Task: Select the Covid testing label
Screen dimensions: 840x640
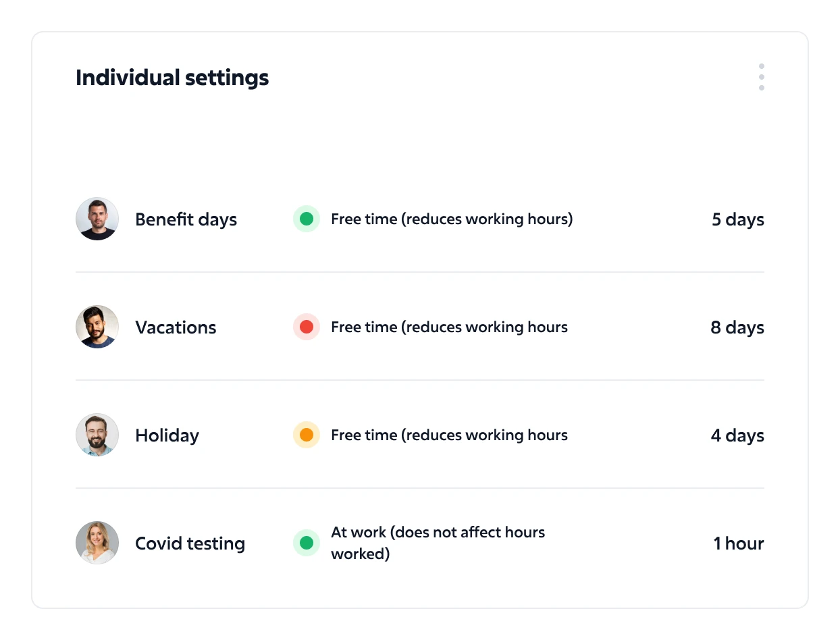Action: tap(190, 543)
